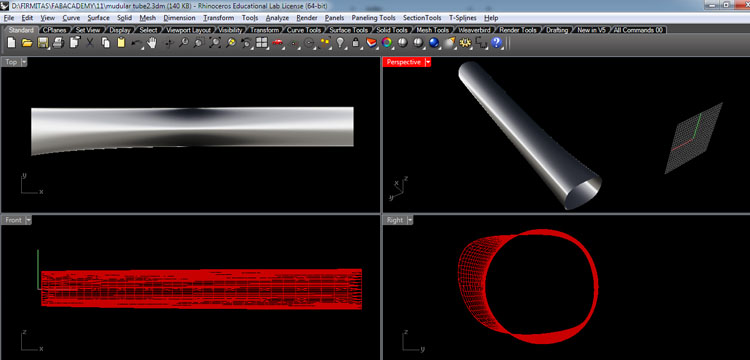The width and height of the screenshot is (750, 360).
Task: Expand the Top viewport dropdown arrow
Action: [x=24, y=62]
